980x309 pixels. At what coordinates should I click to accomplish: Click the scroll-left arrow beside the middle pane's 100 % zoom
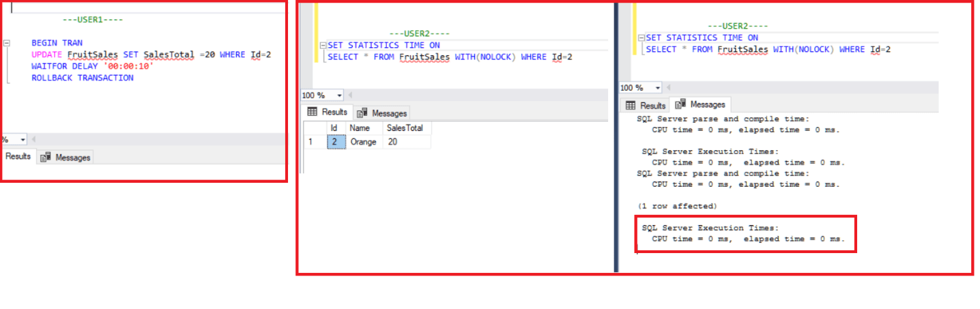(351, 95)
